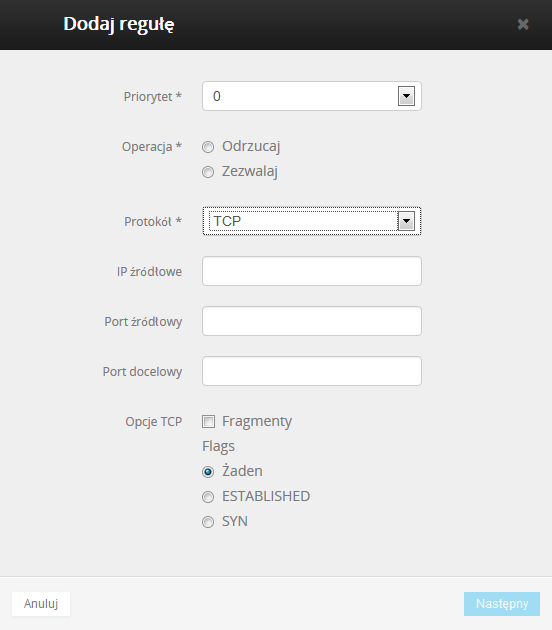This screenshot has height=630, width=552.
Task: Click the Zezwalaj label text
Action: pos(250,171)
